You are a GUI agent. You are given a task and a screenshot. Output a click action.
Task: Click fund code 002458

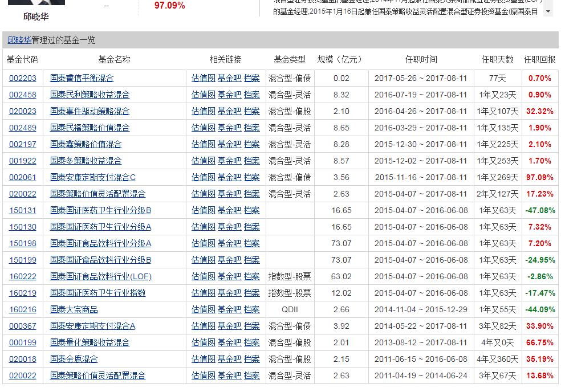tap(23, 95)
